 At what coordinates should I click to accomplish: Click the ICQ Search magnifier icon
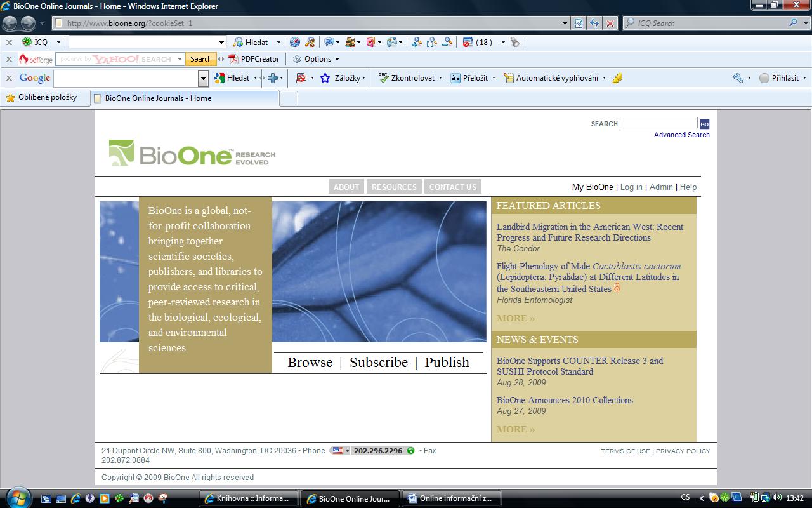click(x=794, y=23)
